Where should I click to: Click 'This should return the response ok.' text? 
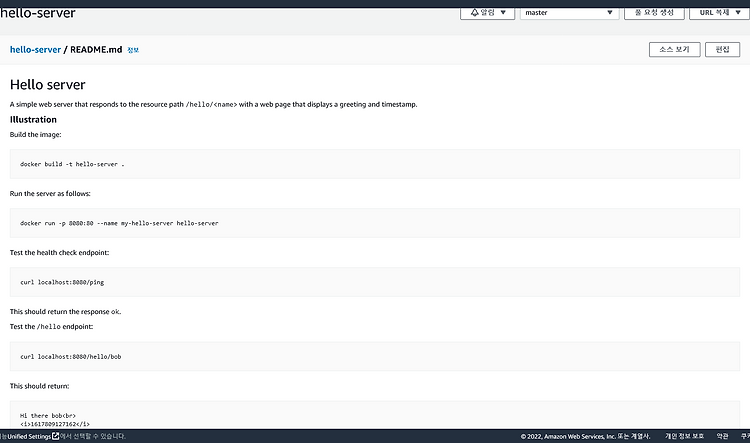(66, 312)
